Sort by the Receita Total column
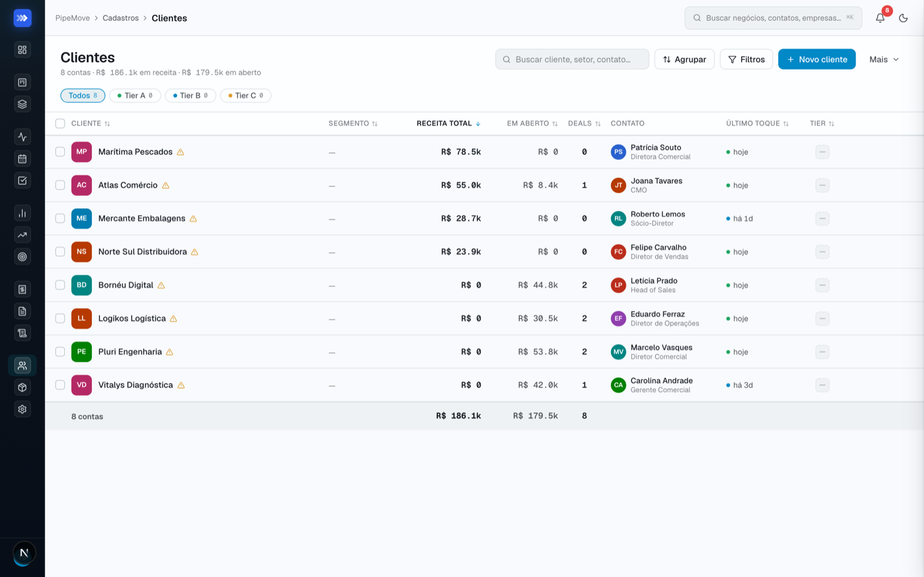924x577 pixels. click(x=448, y=124)
